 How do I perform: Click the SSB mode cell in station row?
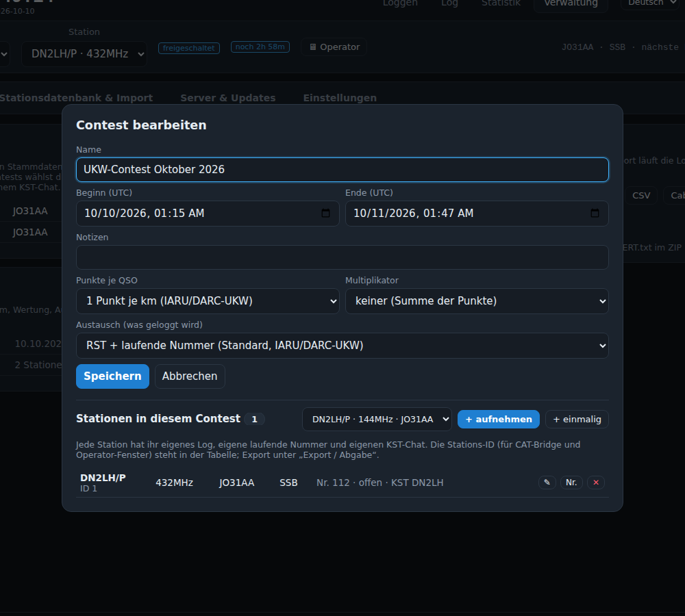click(x=288, y=483)
